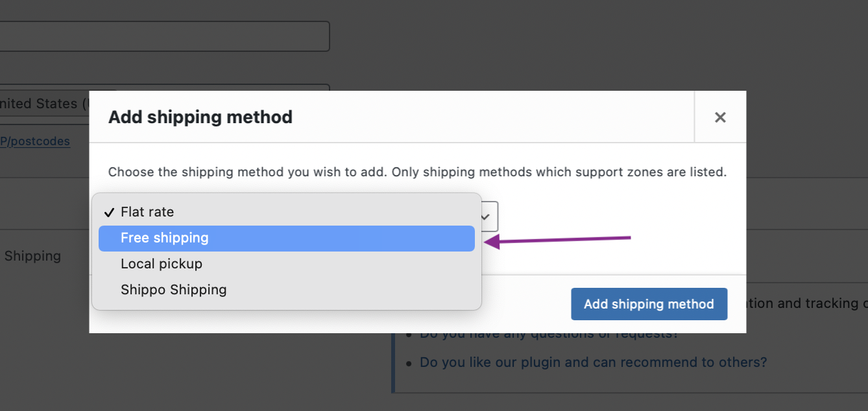Open the "ZIP/postcodes" limit link
The image size is (868, 411).
point(35,141)
